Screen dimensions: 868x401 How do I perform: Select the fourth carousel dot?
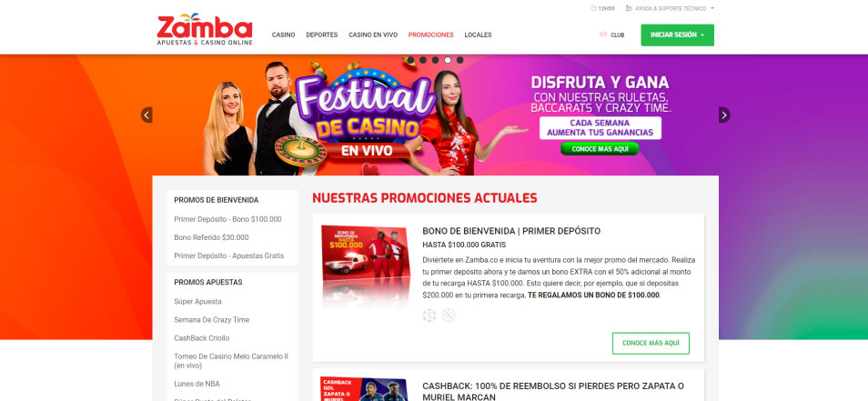pyautogui.click(x=448, y=60)
